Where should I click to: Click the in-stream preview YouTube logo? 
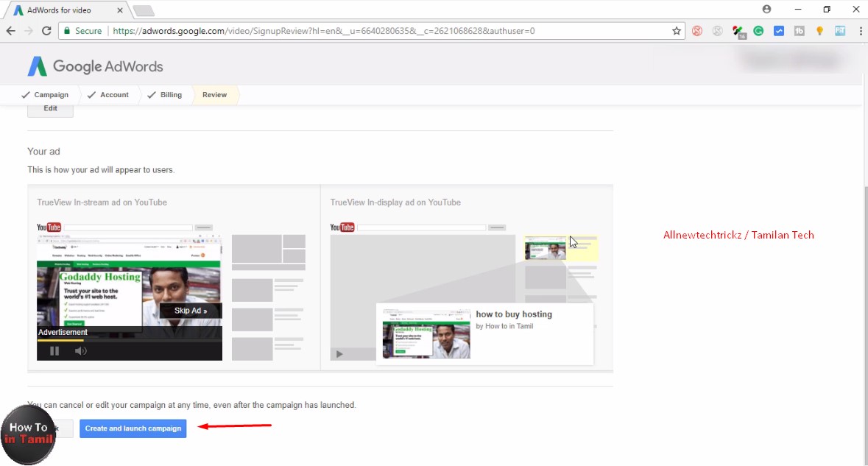coord(49,227)
